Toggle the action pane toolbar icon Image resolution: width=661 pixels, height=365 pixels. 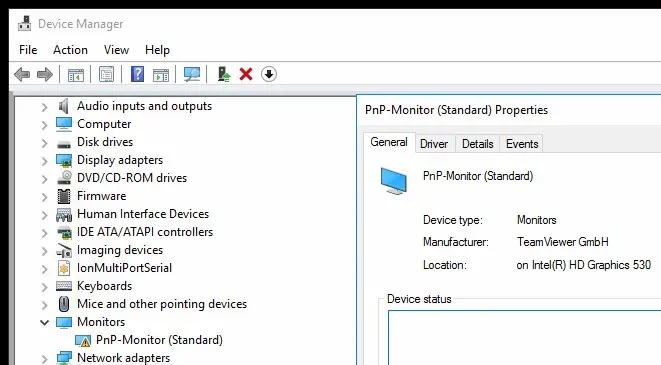(x=161, y=75)
